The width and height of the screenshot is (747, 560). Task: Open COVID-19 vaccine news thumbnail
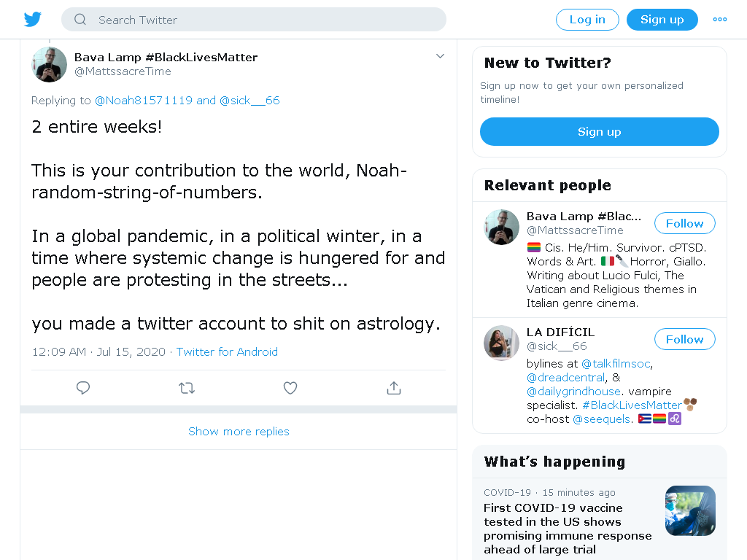[x=690, y=510]
